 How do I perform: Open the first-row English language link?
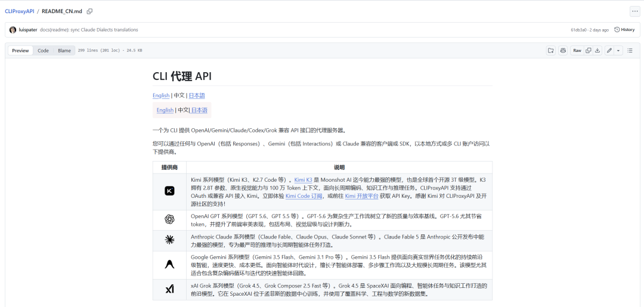[161, 95]
